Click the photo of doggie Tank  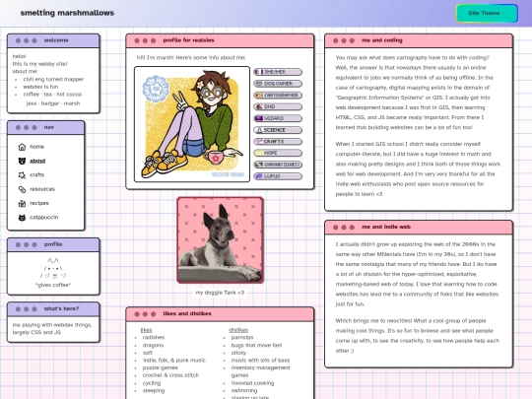click(x=221, y=240)
